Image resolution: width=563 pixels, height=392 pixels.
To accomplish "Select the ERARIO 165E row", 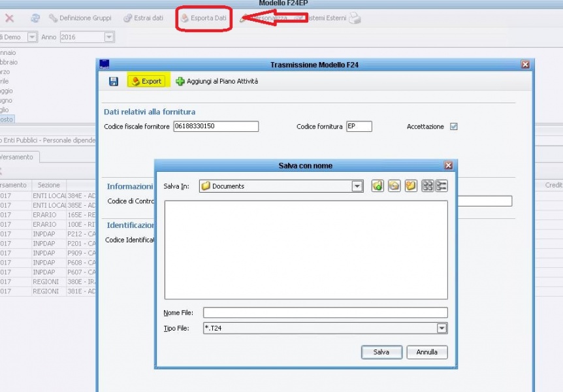I will click(x=48, y=215).
